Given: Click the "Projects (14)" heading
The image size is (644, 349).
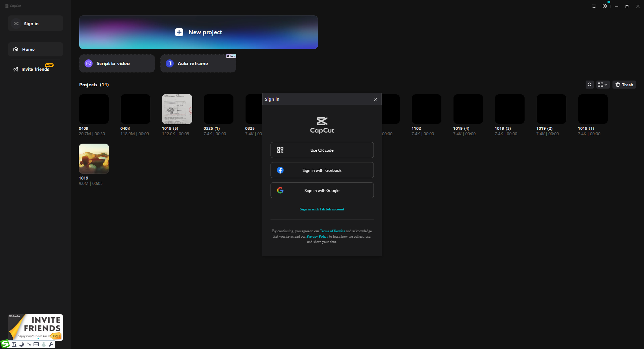Looking at the screenshot, I should [94, 85].
